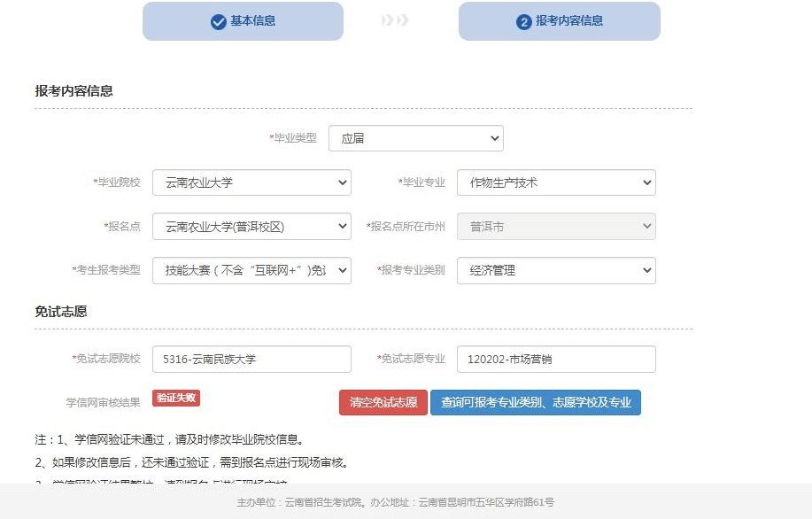The height and width of the screenshot is (519, 812).
Task: Focus the 免试志愿院校 input field
Action: (x=251, y=359)
